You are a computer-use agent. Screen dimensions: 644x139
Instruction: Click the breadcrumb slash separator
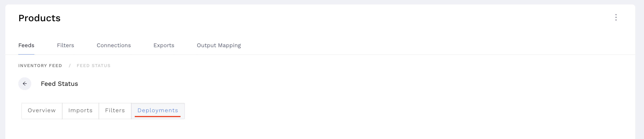pos(70,66)
